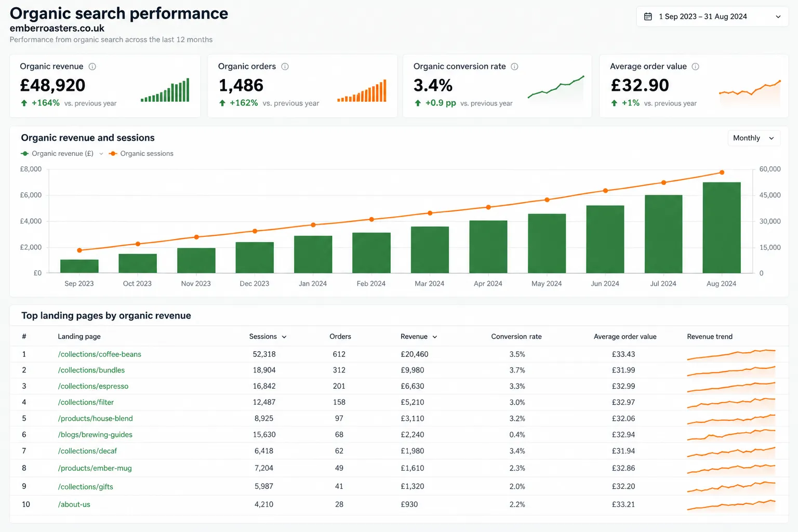The height and width of the screenshot is (532, 798).
Task: Expand the Organic revenue (£) metric chevron
Action: tap(101, 154)
